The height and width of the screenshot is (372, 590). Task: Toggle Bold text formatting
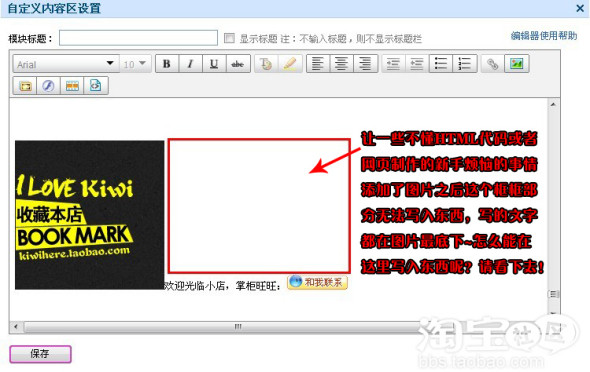(x=167, y=64)
